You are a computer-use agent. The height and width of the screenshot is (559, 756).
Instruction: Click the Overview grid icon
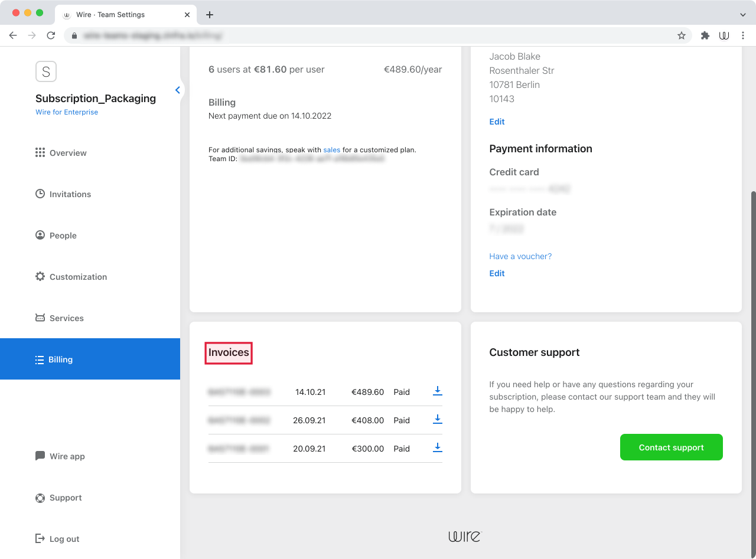(x=40, y=152)
